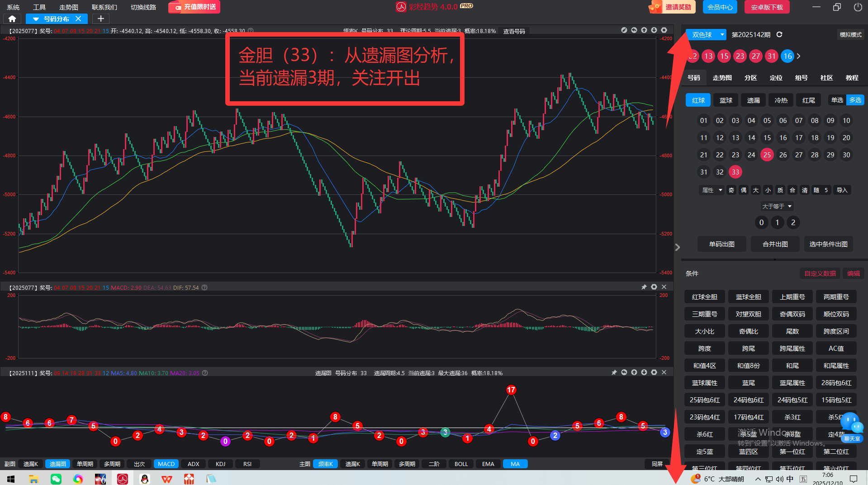The width and height of the screenshot is (868, 485).
Task: Switch selection mode to 单选
Action: (837, 100)
